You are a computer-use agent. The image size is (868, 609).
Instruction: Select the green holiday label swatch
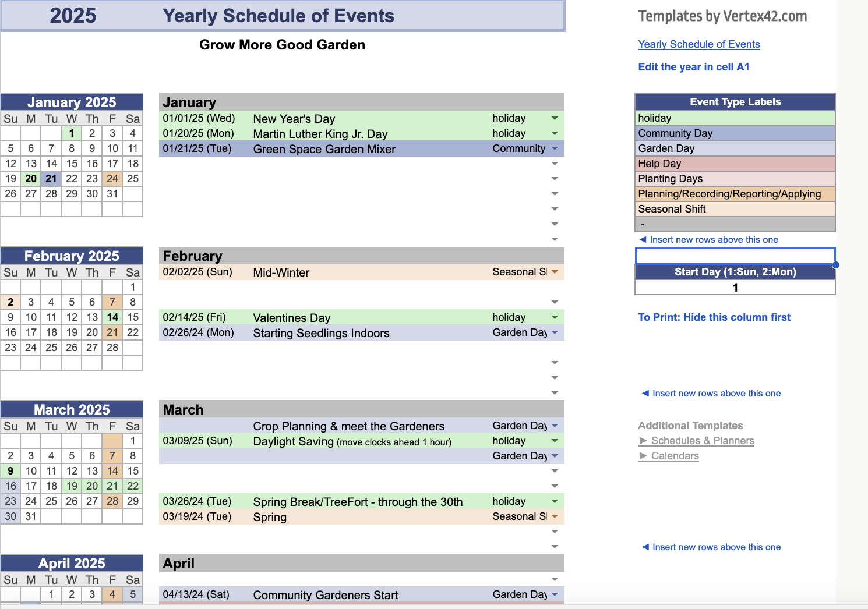[x=735, y=118]
